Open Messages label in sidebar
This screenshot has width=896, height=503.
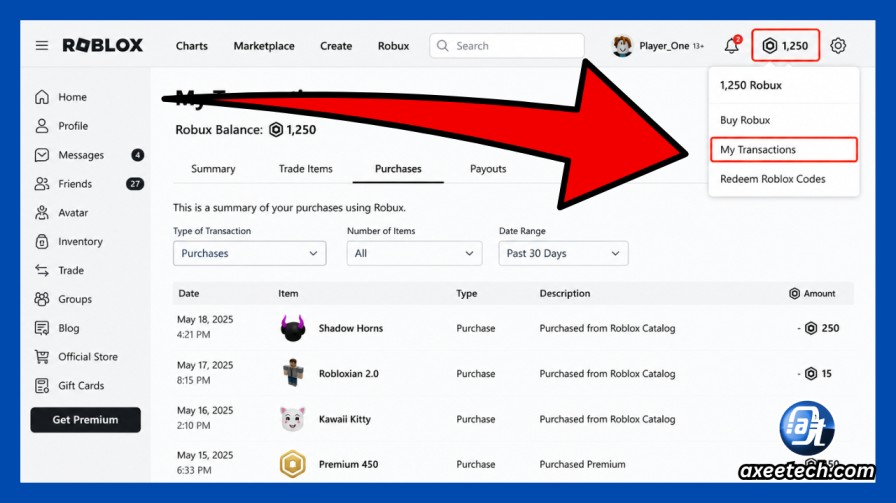[x=81, y=155]
